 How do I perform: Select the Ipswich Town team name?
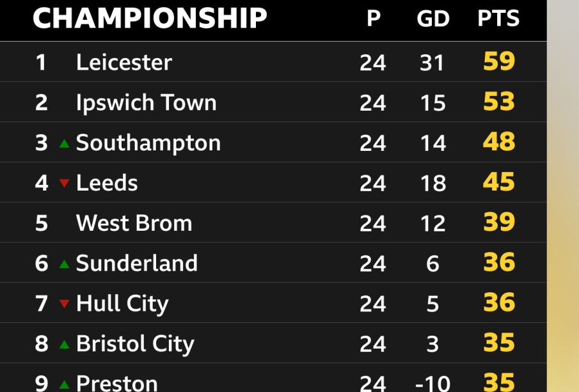tap(146, 103)
